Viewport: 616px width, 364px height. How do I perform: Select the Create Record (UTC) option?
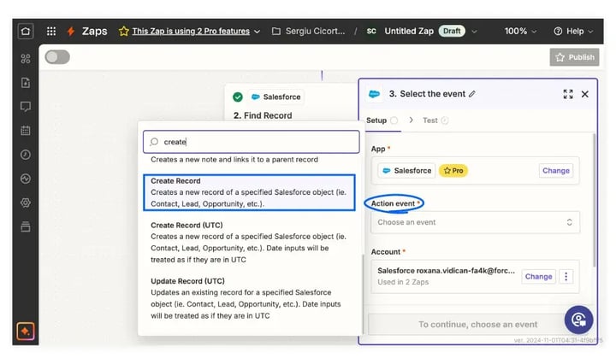(249, 243)
